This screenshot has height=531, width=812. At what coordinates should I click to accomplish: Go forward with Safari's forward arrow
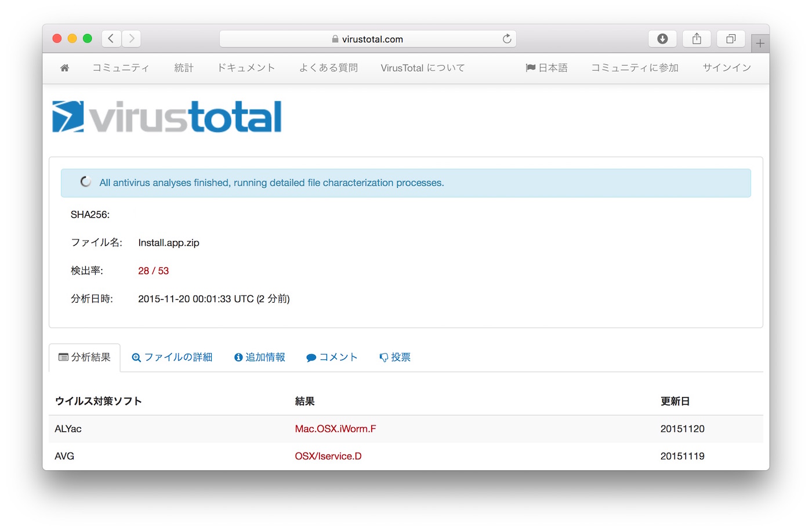(x=132, y=39)
